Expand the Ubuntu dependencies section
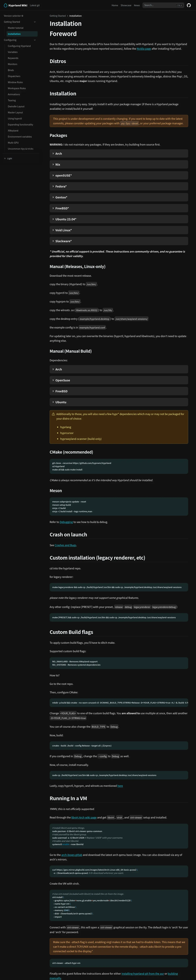Image resolution: width=196 pixels, height=980 pixels. tap(119, 402)
